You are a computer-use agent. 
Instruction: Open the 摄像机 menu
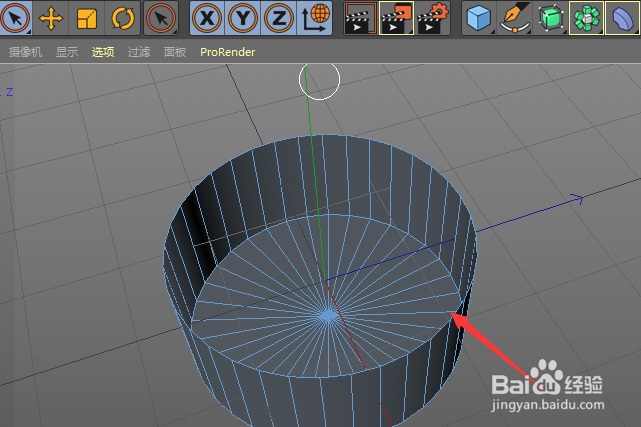click(25, 52)
